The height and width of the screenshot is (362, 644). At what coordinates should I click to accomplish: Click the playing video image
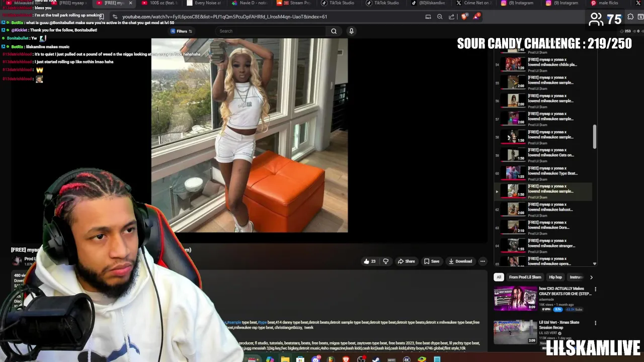250,135
